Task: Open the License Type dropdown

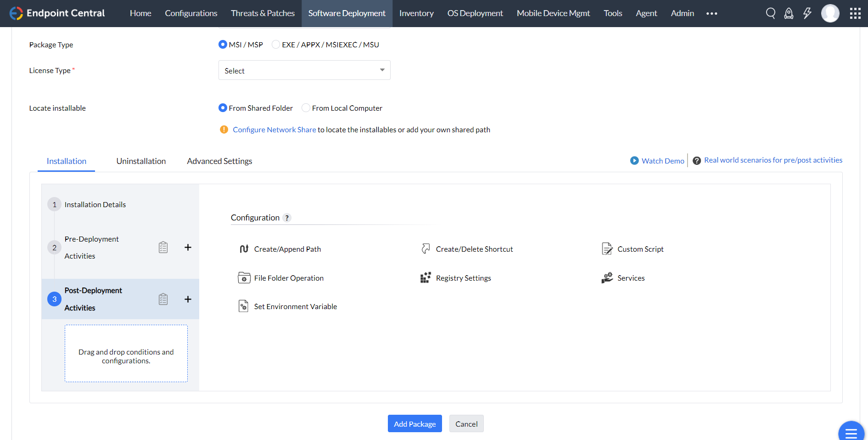Action: (304, 70)
